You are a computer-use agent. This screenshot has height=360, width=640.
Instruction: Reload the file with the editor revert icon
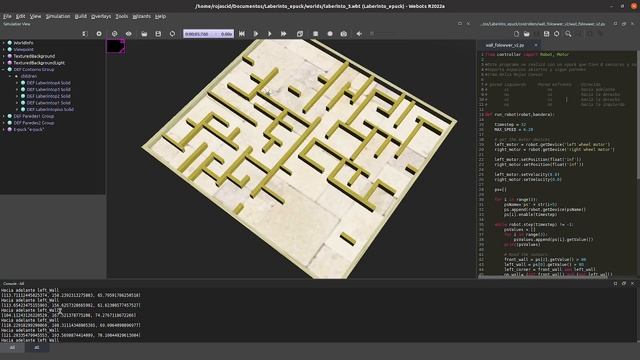pyautogui.click(x=557, y=34)
